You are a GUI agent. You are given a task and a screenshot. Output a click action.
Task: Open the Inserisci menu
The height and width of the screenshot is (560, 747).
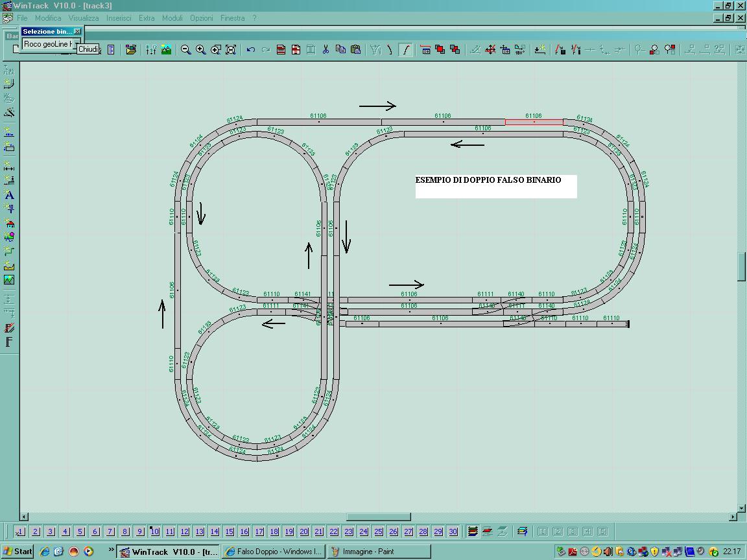(x=119, y=18)
